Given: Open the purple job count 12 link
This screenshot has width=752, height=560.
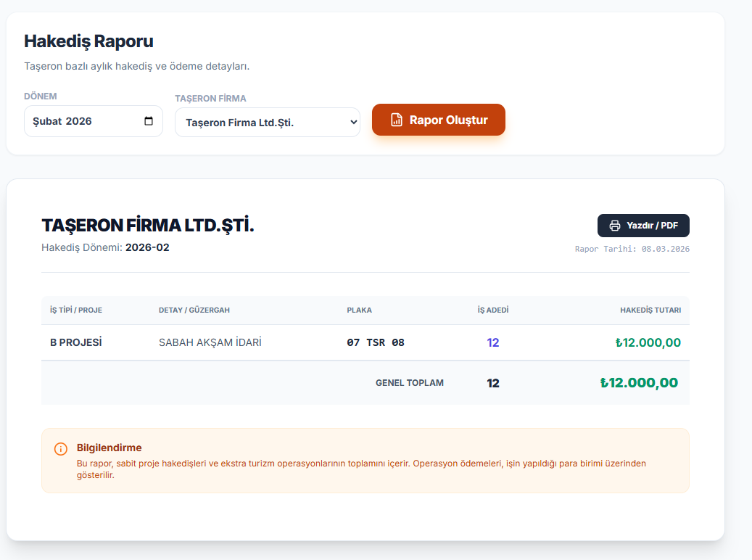Looking at the screenshot, I should pyautogui.click(x=493, y=342).
